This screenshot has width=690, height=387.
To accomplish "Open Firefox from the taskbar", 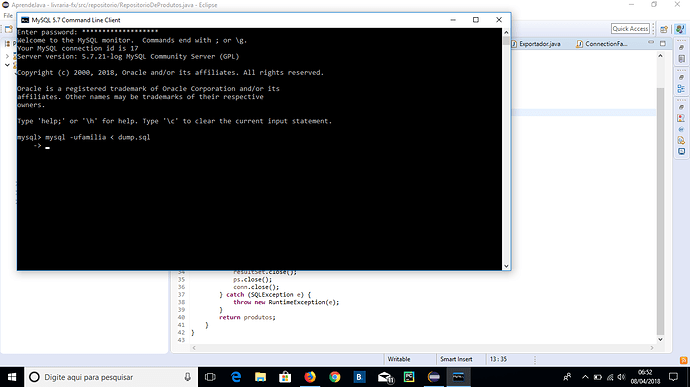I will coord(310,377).
